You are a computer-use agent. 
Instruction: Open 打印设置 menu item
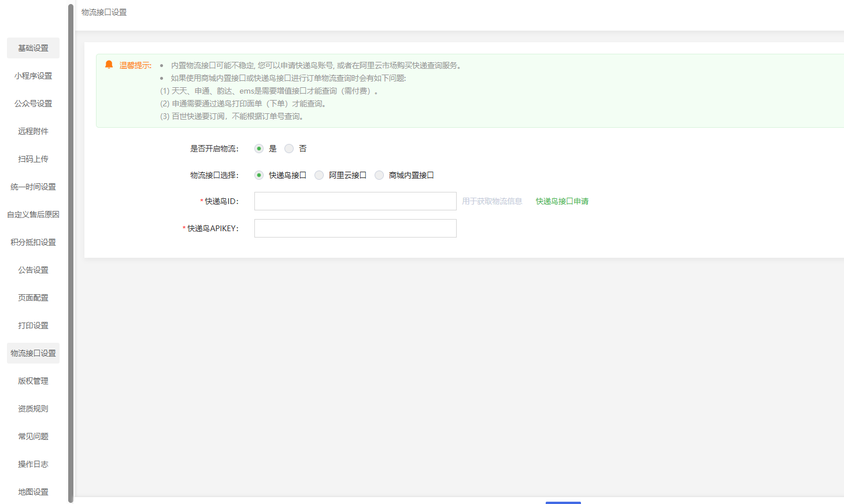33,325
